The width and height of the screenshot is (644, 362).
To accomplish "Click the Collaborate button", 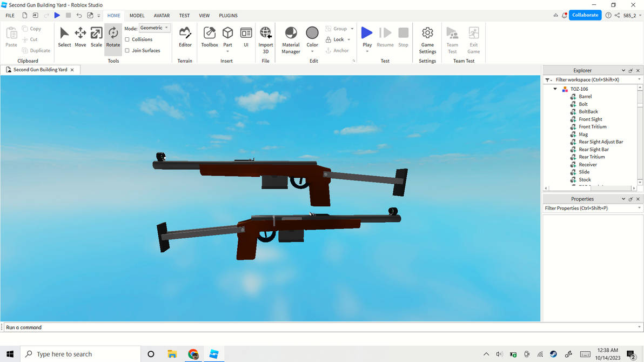I will 585,15.
